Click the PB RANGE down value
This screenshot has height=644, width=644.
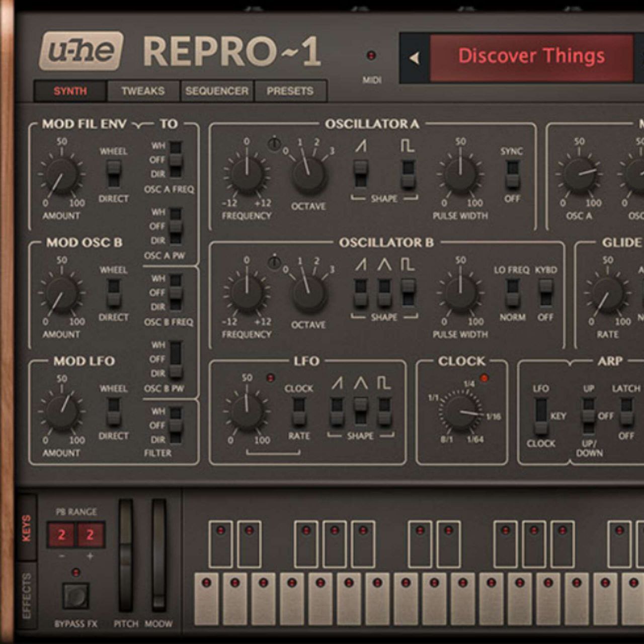tap(61, 534)
